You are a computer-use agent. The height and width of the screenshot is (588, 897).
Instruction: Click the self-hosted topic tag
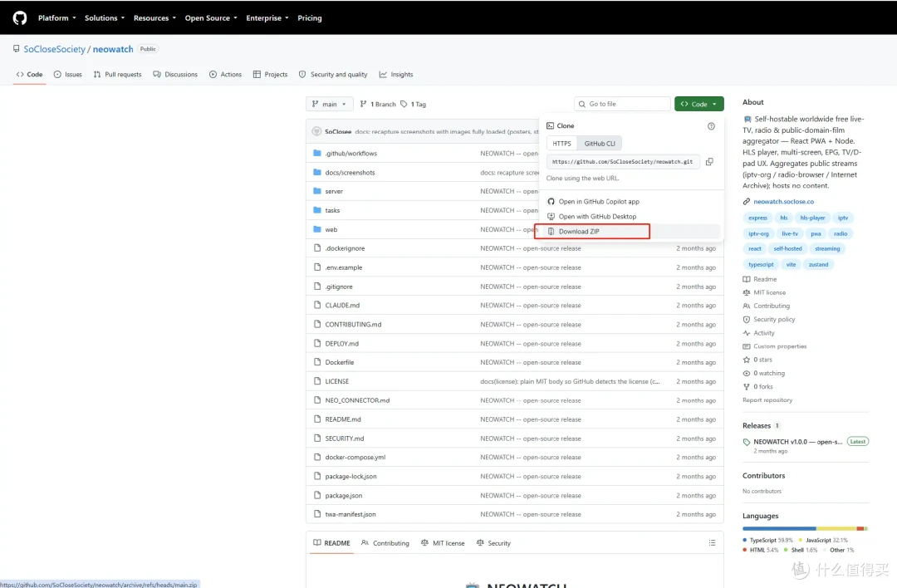tap(787, 249)
